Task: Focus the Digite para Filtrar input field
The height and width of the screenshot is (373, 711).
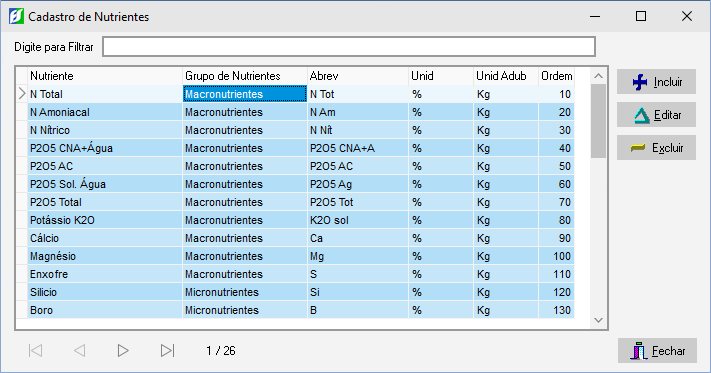Action: pos(349,47)
